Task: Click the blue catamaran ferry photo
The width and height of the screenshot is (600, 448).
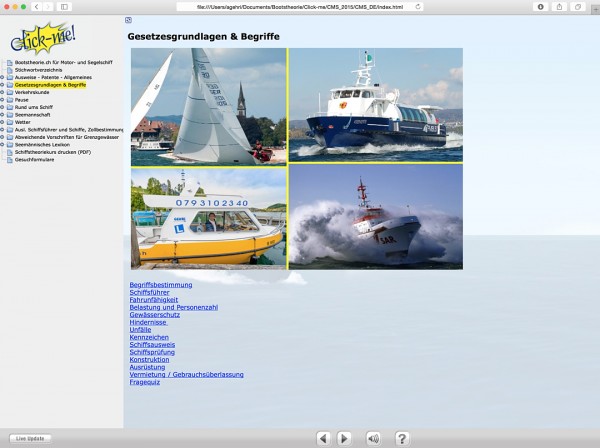Action: click(376, 105)
